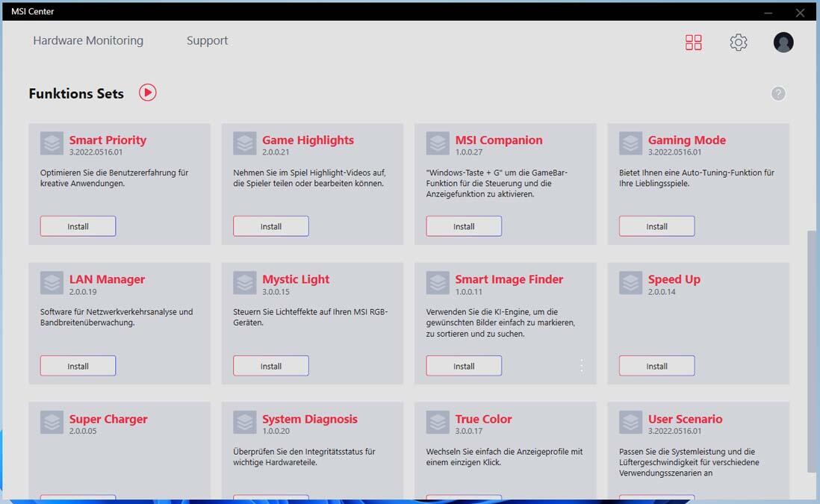Click the 'Software für Netzwerkverkehrsanalyse' description
This screenshot has width=820, height=504.
(x=117, y=317)
